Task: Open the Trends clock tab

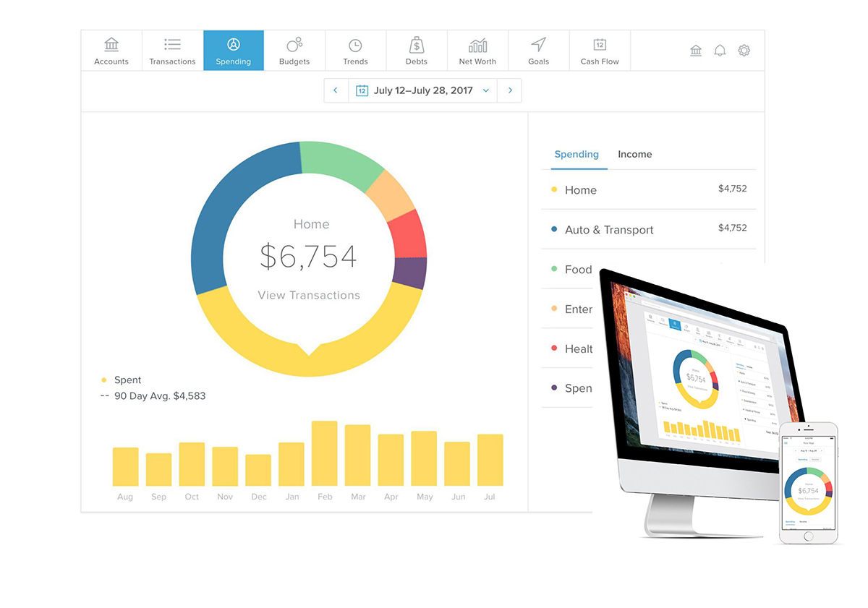Action: [355, 51]
